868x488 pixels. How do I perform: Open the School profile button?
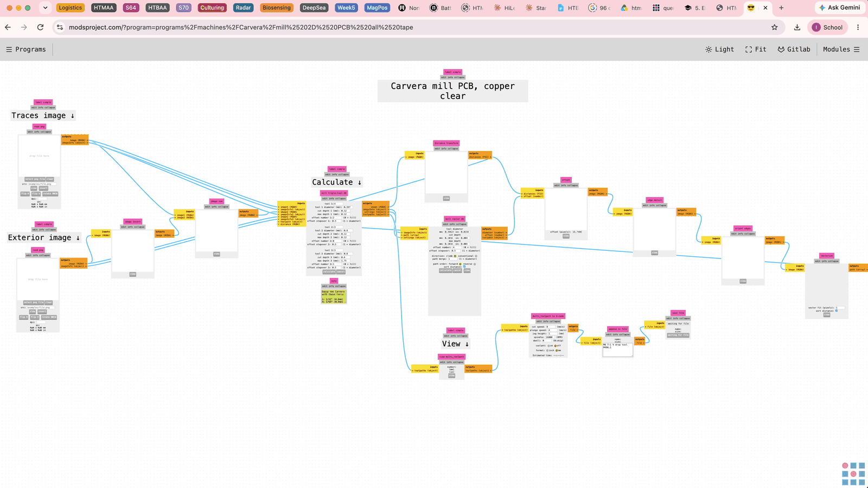(827, 27)
